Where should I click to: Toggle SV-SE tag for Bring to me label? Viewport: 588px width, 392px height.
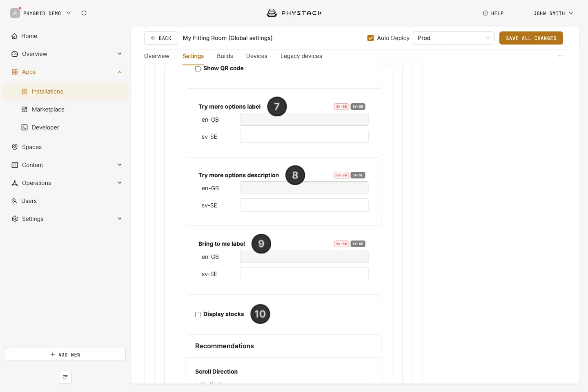pyautogui.click(x=358, y=244)
